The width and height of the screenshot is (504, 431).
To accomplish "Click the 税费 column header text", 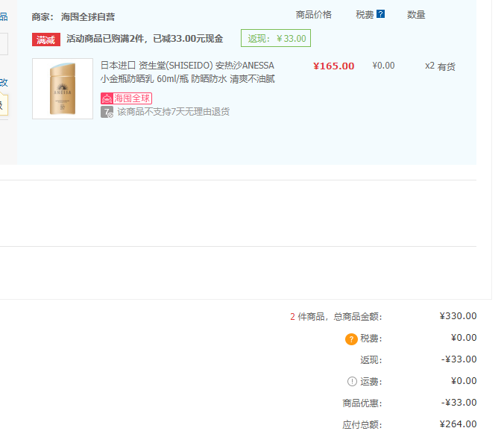I will coord(365,15).
